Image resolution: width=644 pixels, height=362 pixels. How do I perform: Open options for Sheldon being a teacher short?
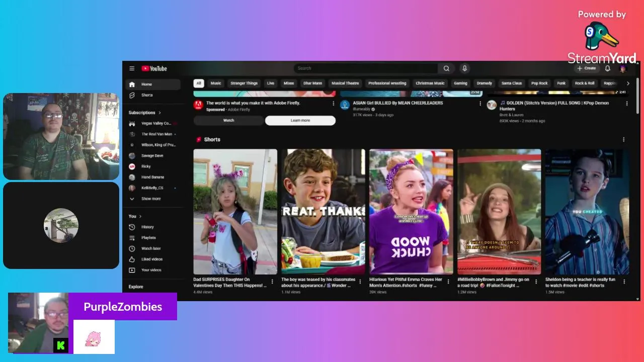(x=624, y=282)
